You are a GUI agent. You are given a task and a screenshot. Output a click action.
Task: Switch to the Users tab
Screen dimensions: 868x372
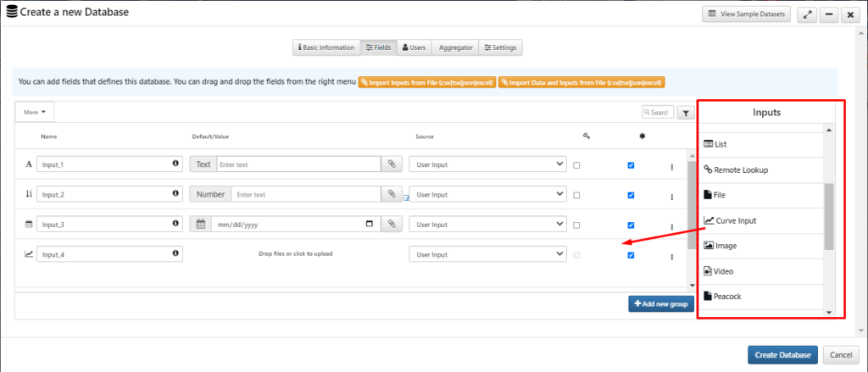pyautogui.click(x=414, y=47)
